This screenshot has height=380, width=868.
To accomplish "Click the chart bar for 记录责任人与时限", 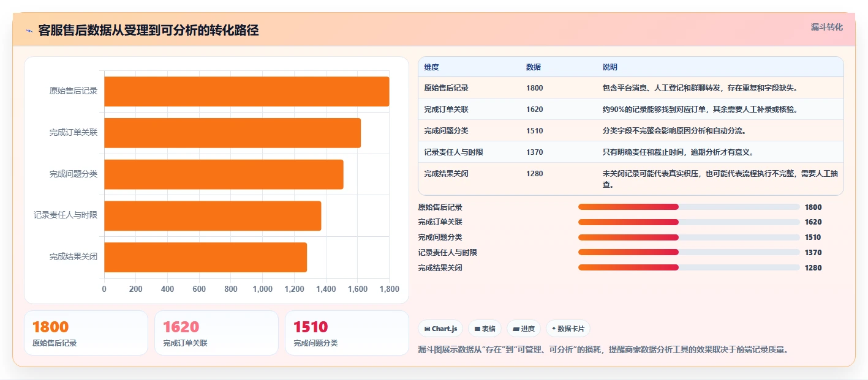I will (213, 216).
